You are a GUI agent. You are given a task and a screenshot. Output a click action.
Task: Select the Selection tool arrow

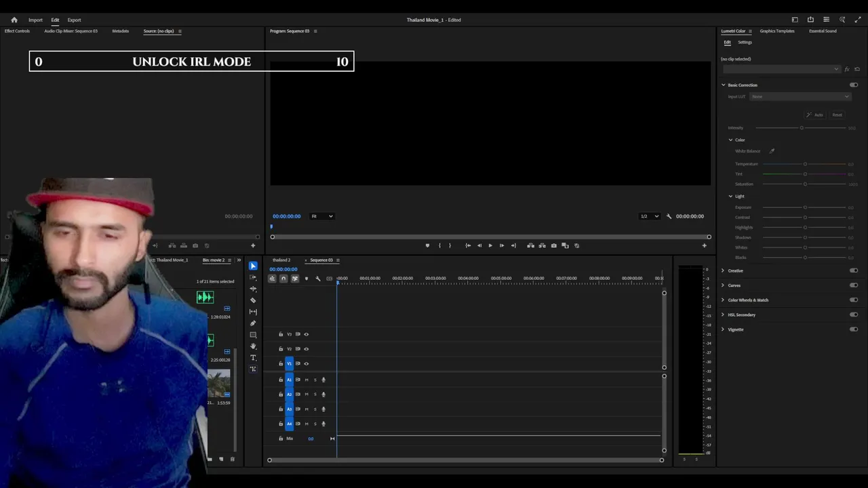click(x=253, y=266)
